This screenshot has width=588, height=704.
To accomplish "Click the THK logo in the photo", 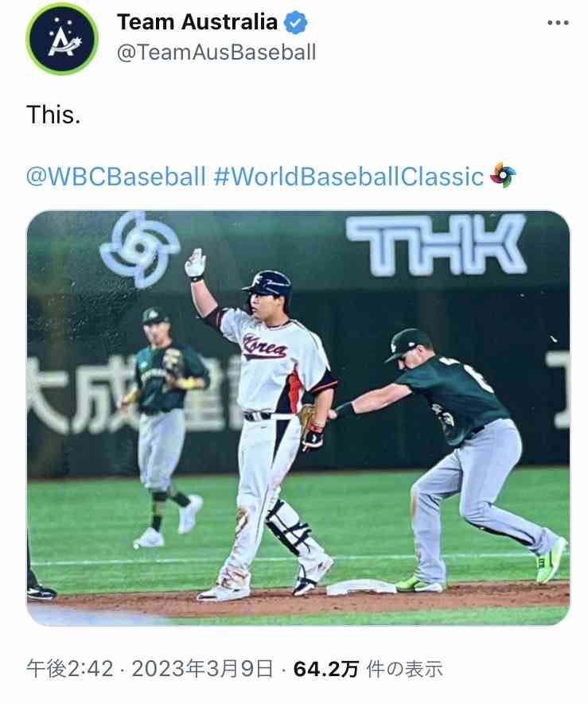I will [x=436, y=244].
